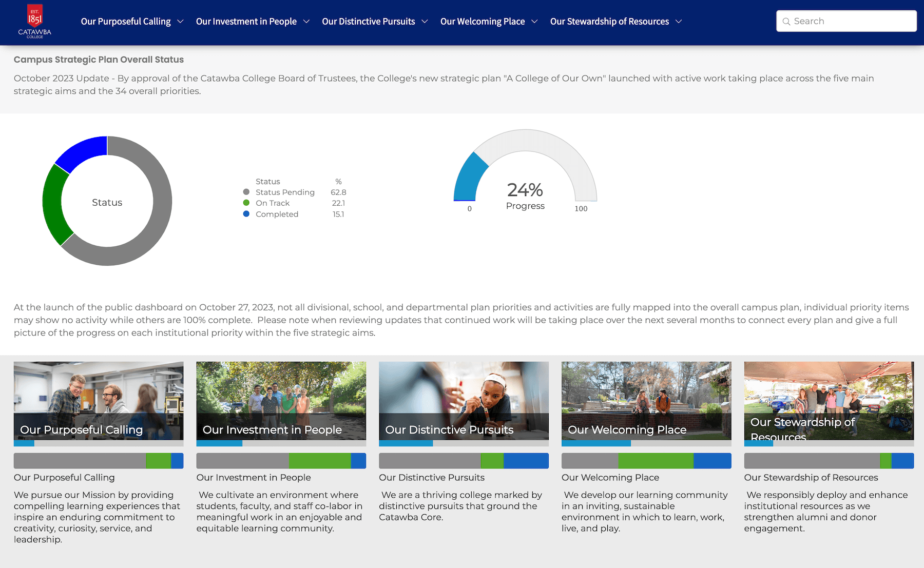
Task: Click the 24% progress gauge value
Action: tap(525, 190)
